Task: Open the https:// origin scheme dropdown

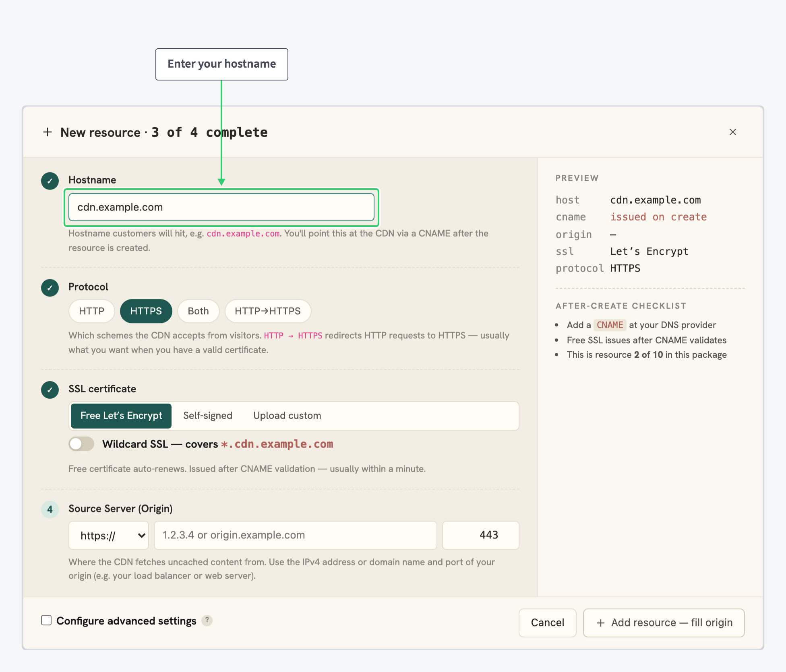Action: [x=109, y=535]
